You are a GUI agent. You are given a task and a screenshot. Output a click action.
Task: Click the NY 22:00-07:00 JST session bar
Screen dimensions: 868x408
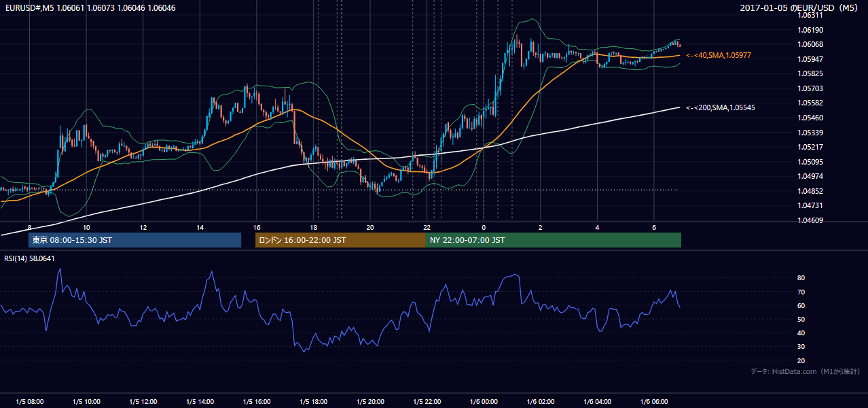554,240
